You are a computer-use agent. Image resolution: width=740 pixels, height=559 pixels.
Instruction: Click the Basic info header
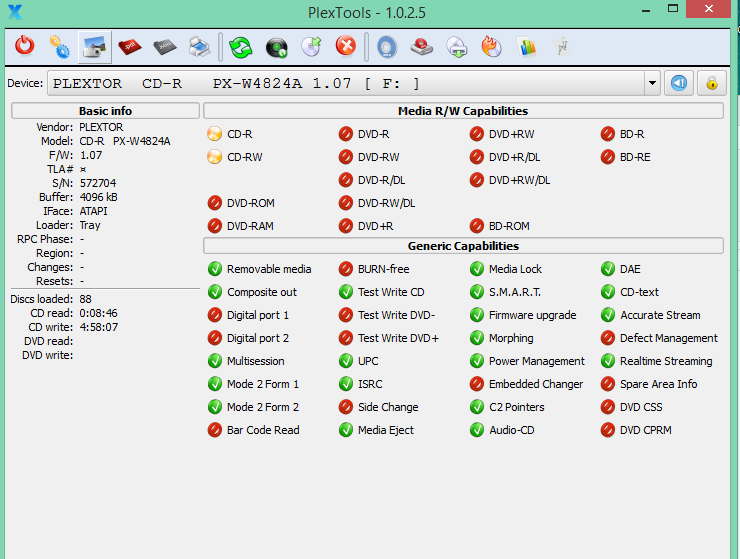click(105, 111)
